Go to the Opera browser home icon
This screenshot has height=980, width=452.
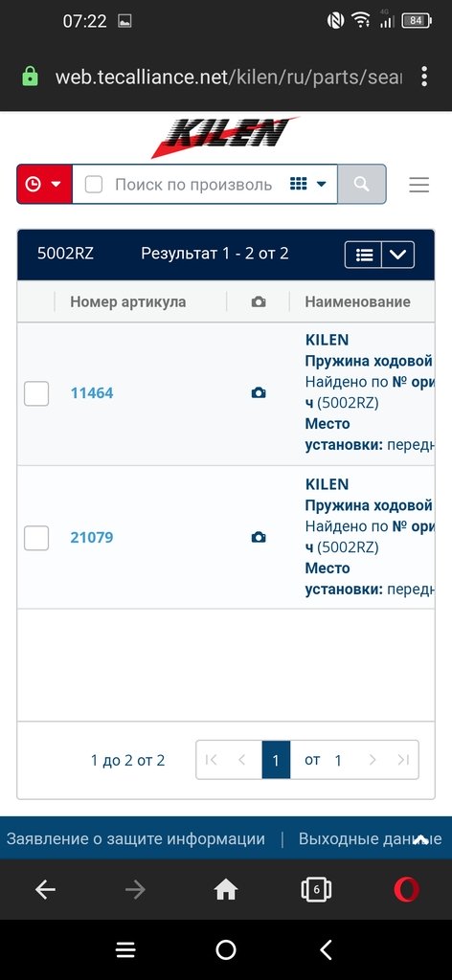226,889
